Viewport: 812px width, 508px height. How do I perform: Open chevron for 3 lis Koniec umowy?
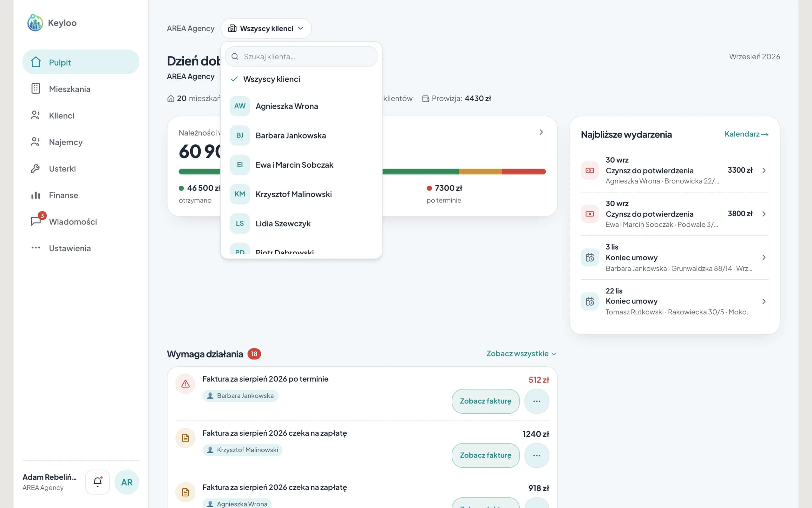tap(764, 257)
